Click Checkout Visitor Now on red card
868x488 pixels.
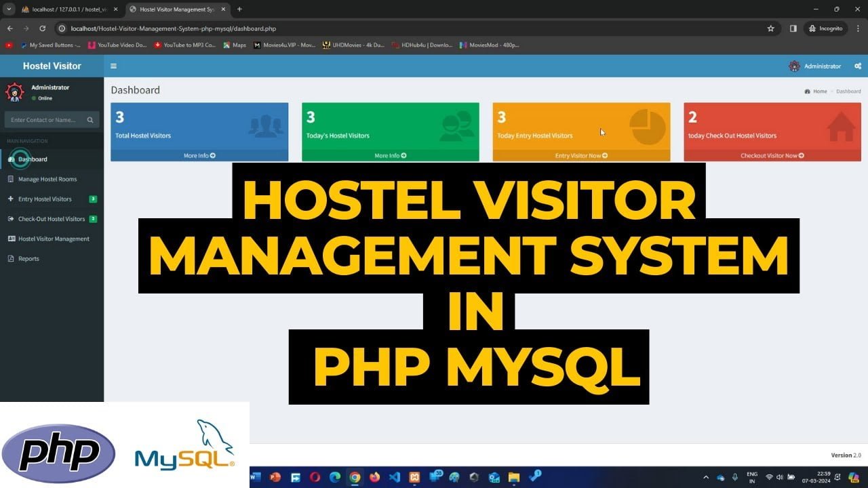772,156
